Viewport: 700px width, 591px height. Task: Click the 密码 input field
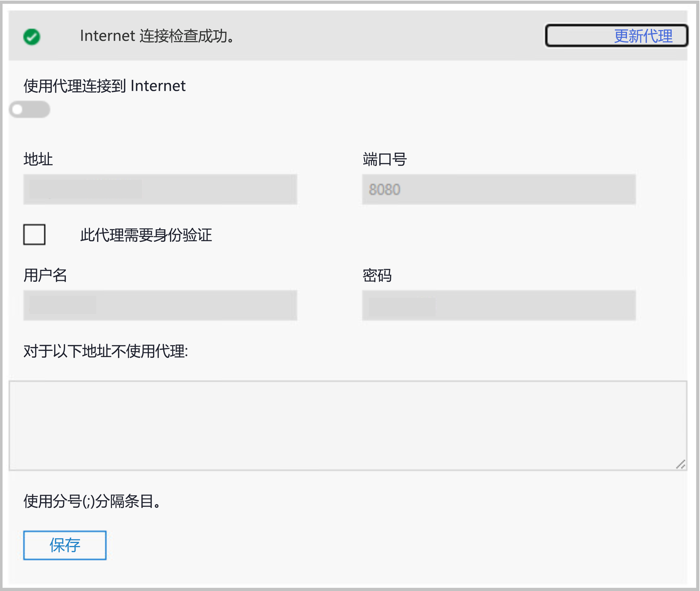(499, 305)
